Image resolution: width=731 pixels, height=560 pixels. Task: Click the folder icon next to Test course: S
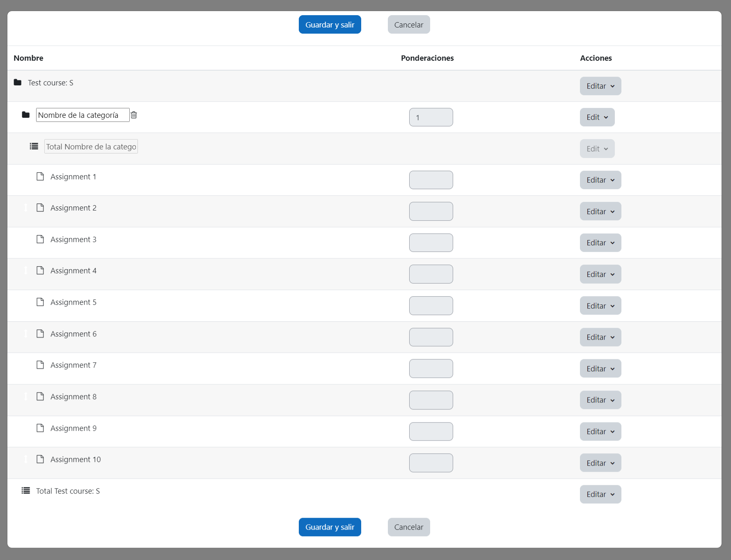click(x=18, y=82)
